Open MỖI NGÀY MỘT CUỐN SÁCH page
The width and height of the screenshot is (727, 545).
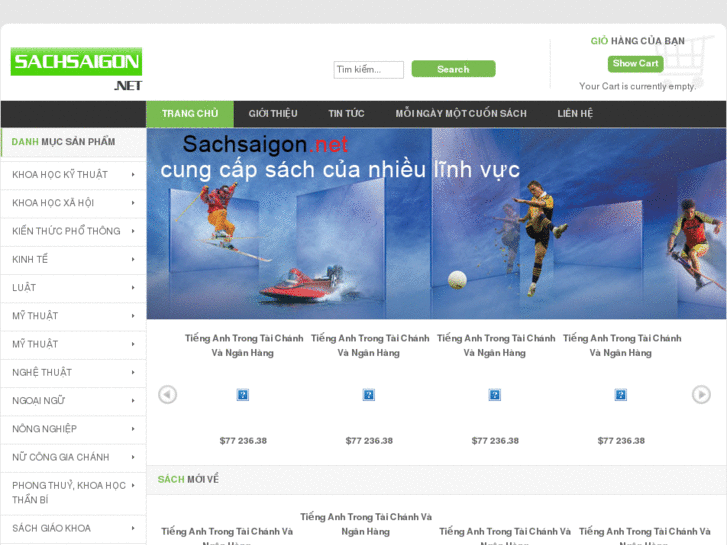461,114
